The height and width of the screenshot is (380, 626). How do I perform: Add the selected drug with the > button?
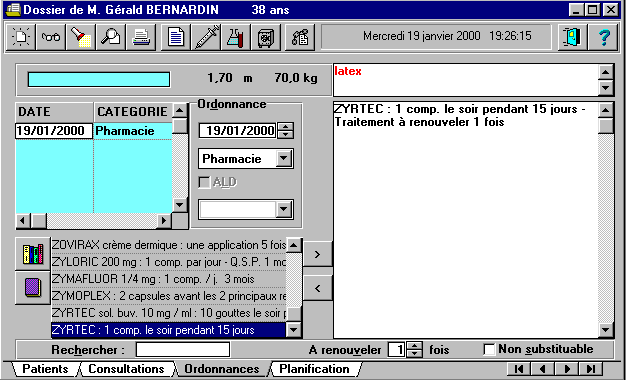[317, 254]
